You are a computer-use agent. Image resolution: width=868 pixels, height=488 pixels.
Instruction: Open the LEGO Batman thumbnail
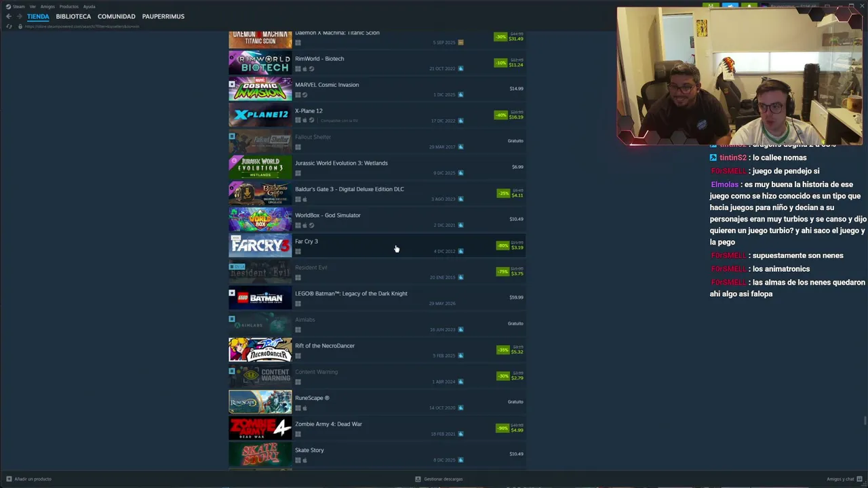click(260, 298)
